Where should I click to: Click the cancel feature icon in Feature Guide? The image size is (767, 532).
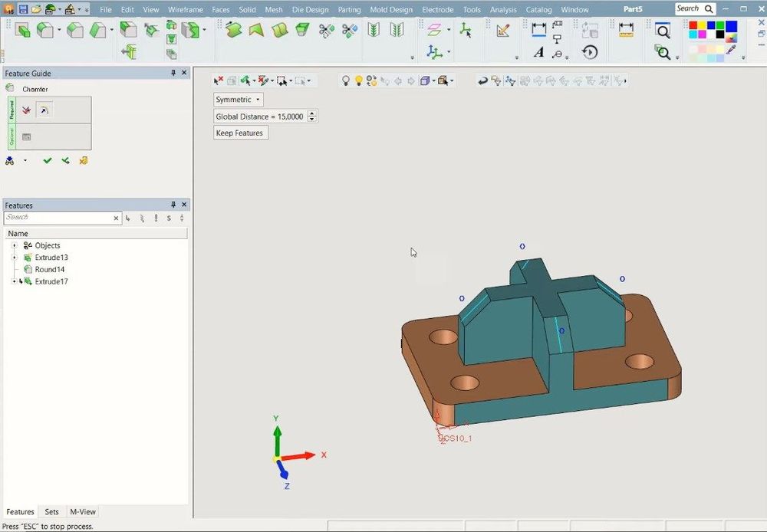coord(84,160)
